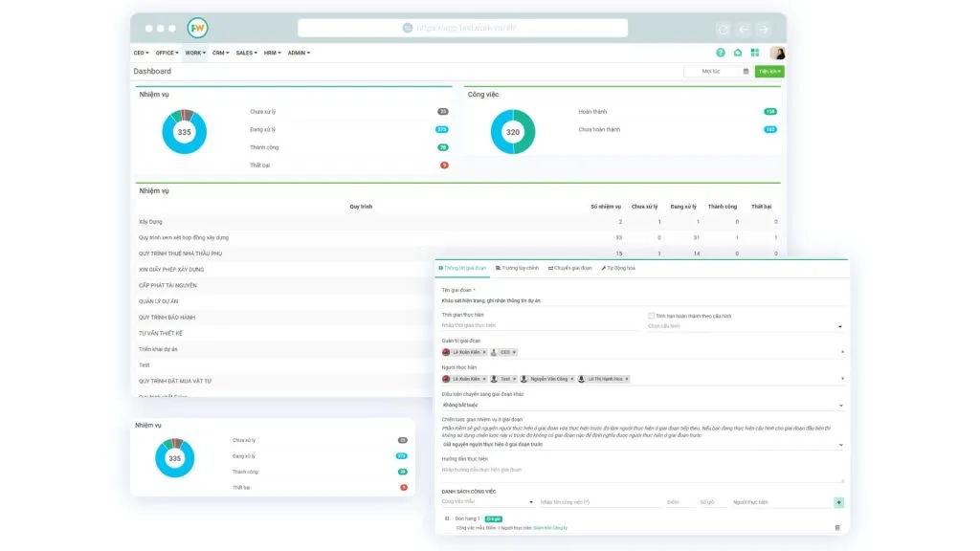Open the Công việc mẫu dropdown
The image size is (980, 551).
487,502
